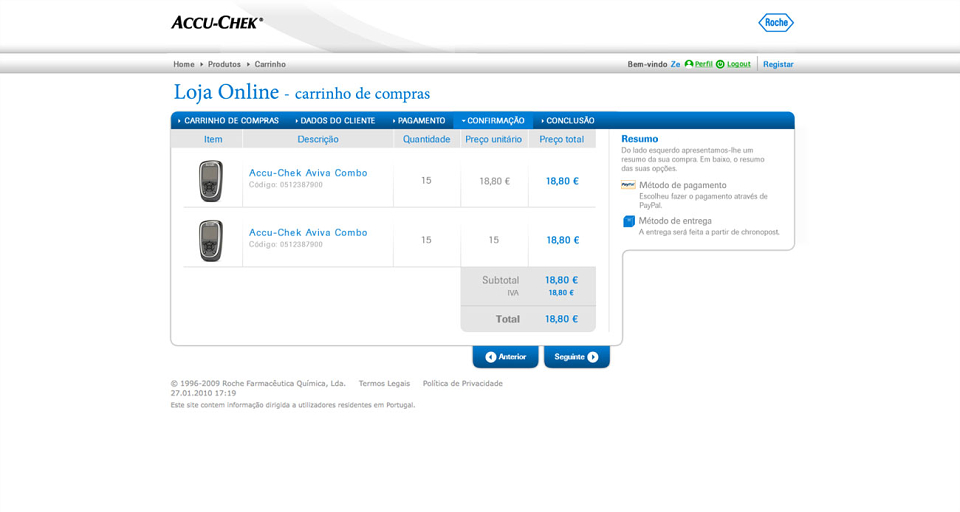Open second Accu-Chek Aviva Combo product image
Screen dimensions: 960x512
coord(211,240)
